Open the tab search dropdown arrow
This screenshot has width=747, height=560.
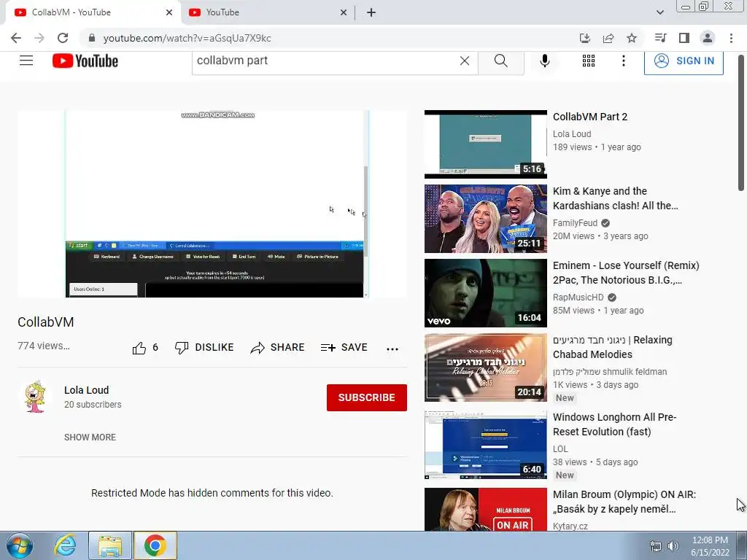659,12
